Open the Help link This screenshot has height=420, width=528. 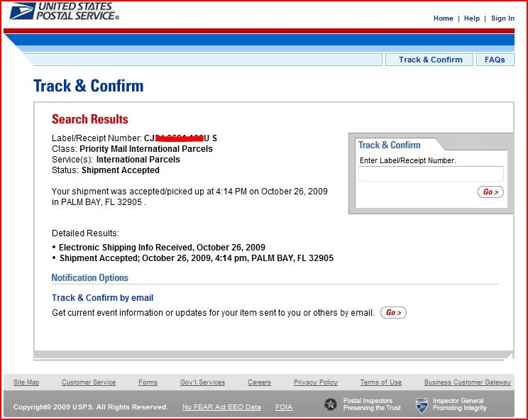pyautogui.click(x=472, y=18)
